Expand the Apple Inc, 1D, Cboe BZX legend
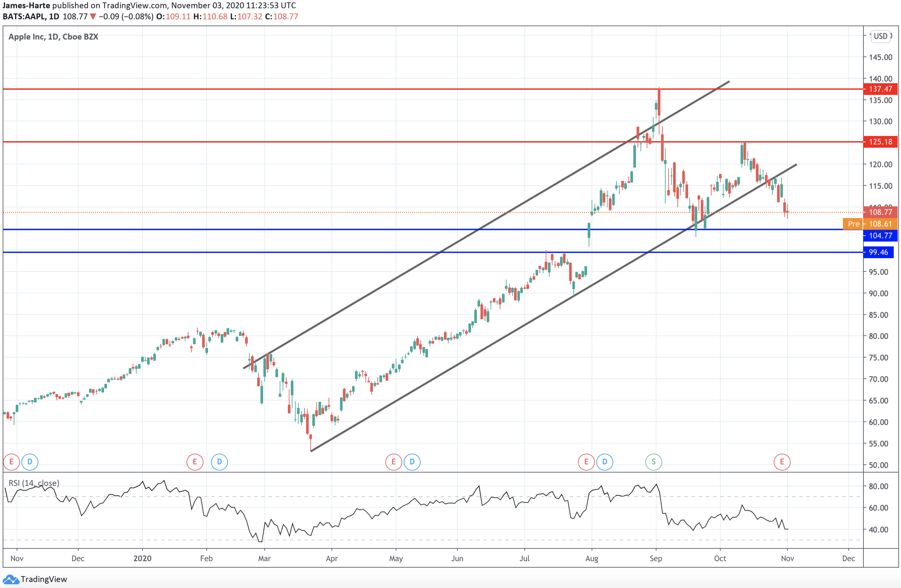Screen dimensions: 901x588 tap(53, 37)
